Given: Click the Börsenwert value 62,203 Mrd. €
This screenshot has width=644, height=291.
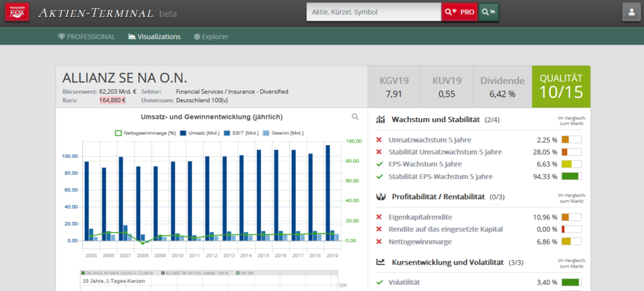Looking at the screenshot, I should tap(118, 92).
